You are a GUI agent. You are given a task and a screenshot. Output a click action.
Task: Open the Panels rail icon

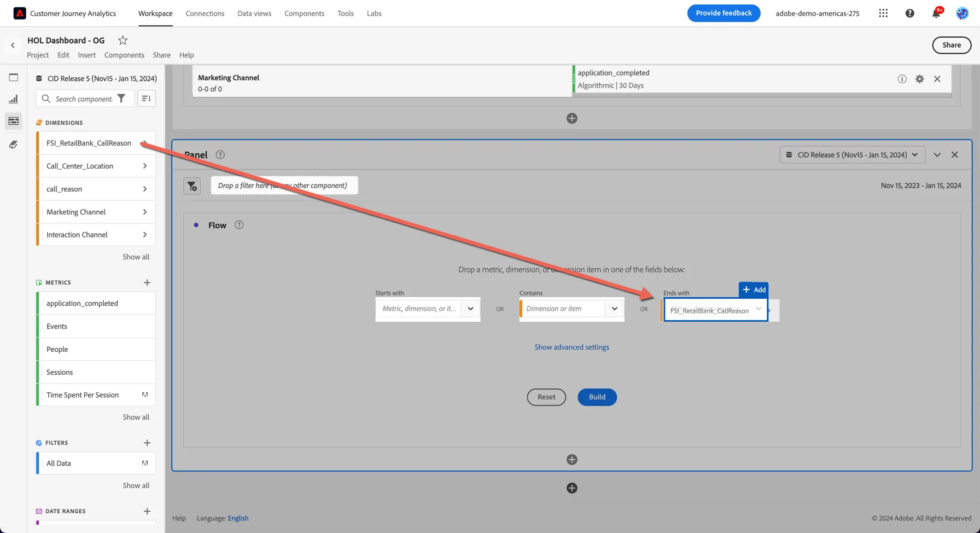[x=14, y=77]
